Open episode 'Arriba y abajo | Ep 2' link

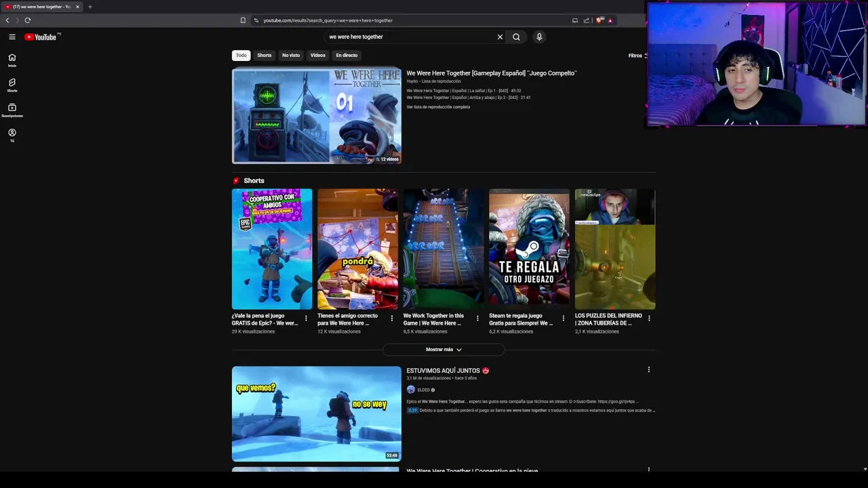tap(469, 98)
